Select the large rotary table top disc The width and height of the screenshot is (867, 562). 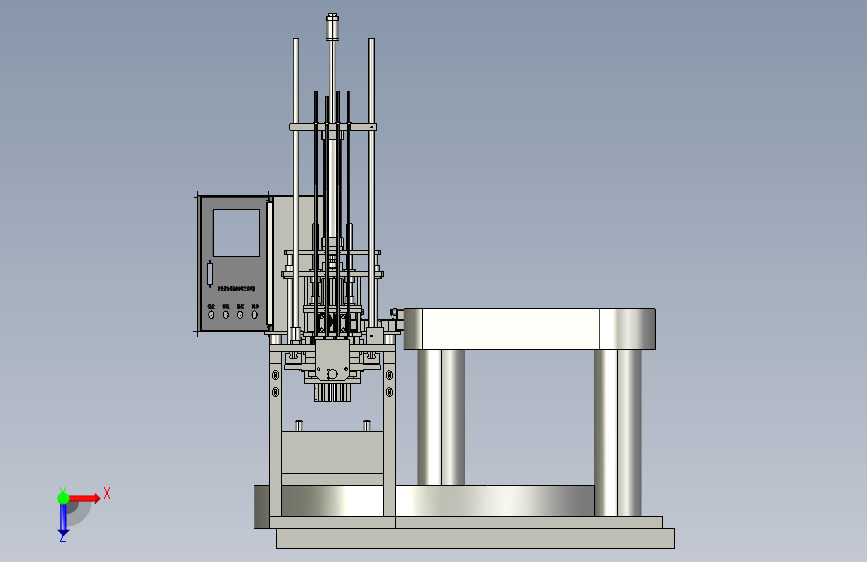[x=530, y=329]
